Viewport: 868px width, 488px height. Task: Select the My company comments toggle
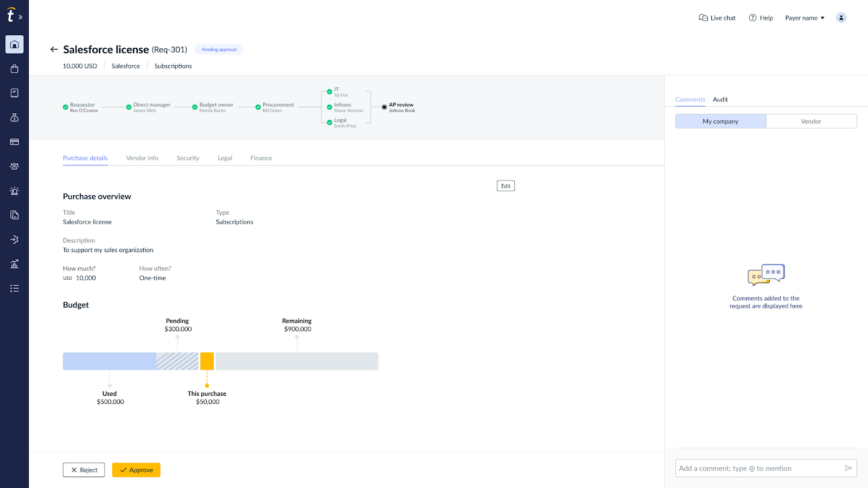click(x=720, y=121)
